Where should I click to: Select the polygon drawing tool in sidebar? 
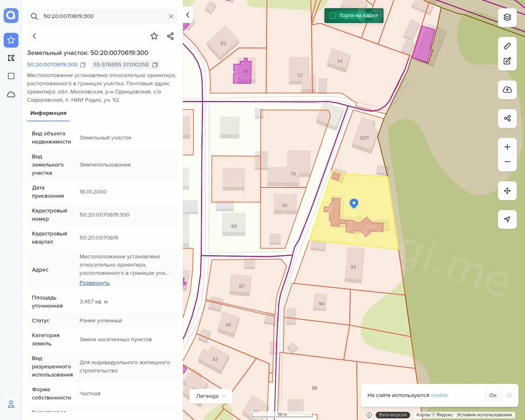(x=11, y=58)
